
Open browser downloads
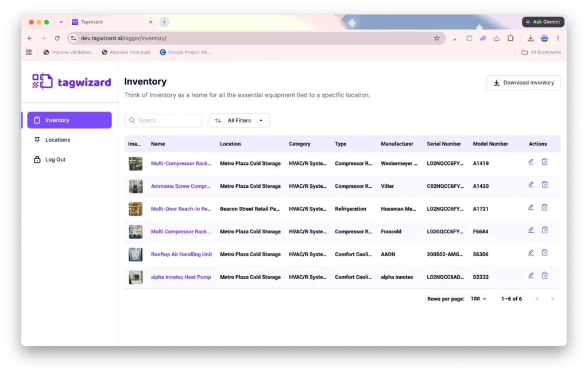point(530,38)
